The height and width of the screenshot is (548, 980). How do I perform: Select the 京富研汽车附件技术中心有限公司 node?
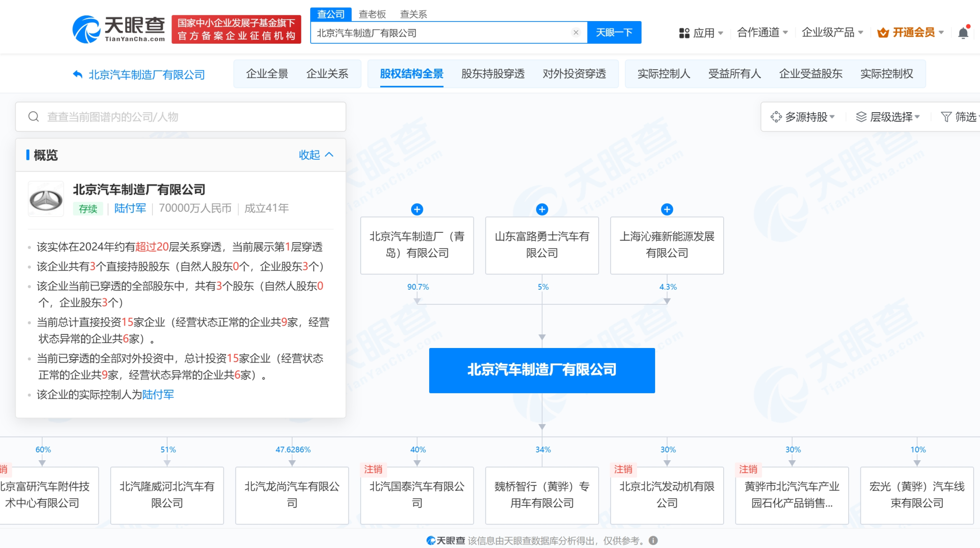[x=49, y=495]
